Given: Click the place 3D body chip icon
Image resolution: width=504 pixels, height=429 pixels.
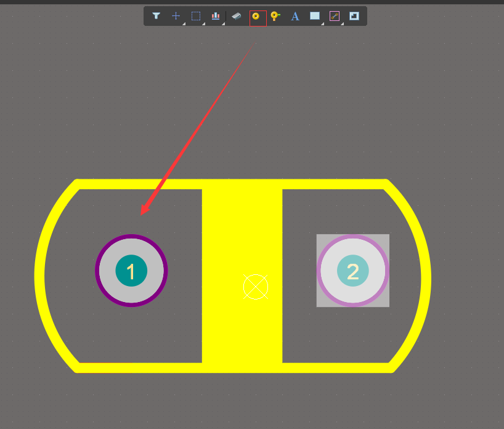Looking at the screenshot, I should click(236, 16).
